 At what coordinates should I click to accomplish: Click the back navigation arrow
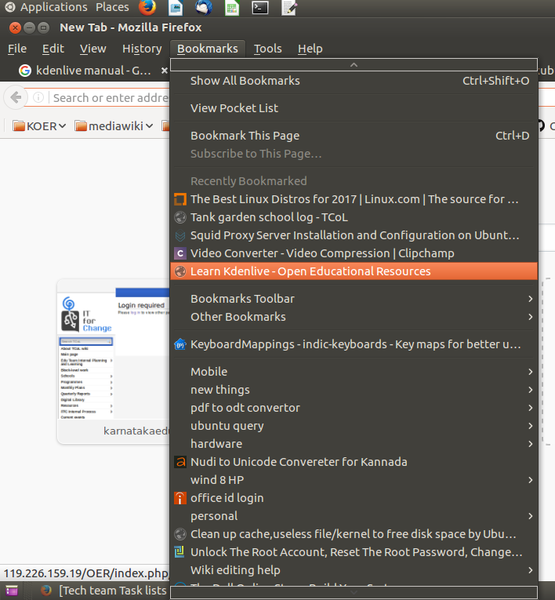pyautogui.click(x=16, y=98)
